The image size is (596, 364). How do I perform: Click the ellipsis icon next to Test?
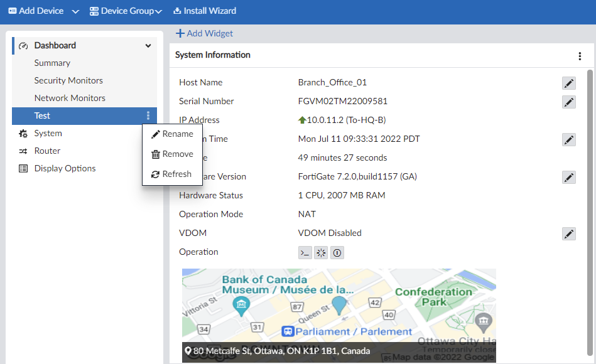(x=148, y=115)
